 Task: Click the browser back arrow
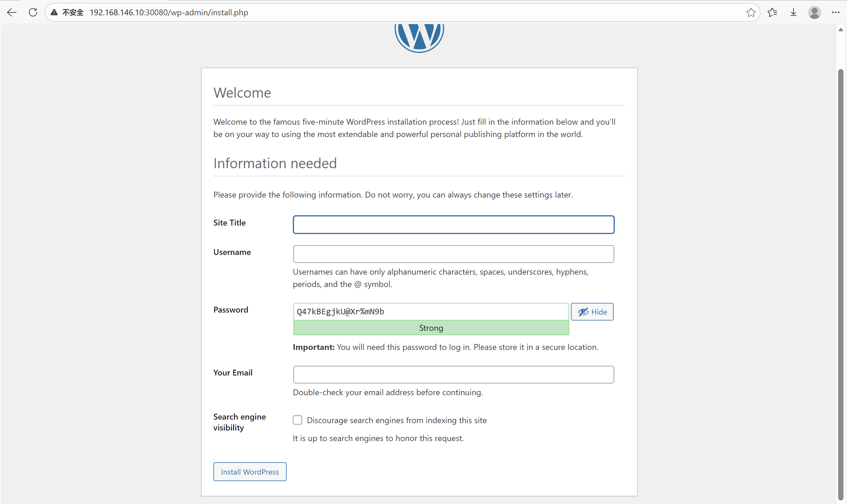pos(11,13)
